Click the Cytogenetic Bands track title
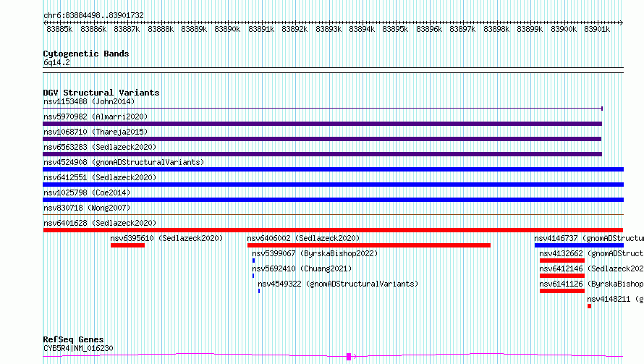The height and width of the screenshot is (364, 644). point(86,54)
